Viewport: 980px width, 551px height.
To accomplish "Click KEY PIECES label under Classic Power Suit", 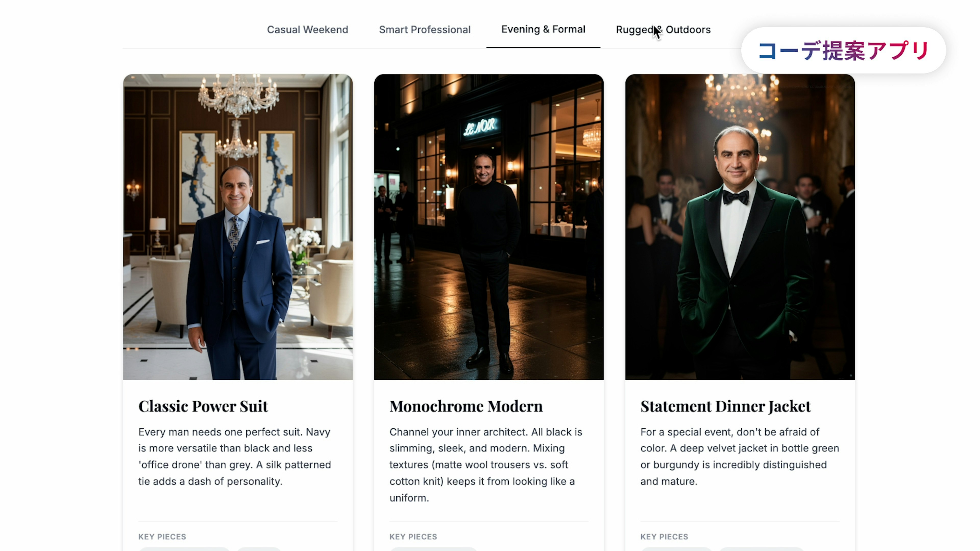I will pyautogui.click(x=162, y=536).
